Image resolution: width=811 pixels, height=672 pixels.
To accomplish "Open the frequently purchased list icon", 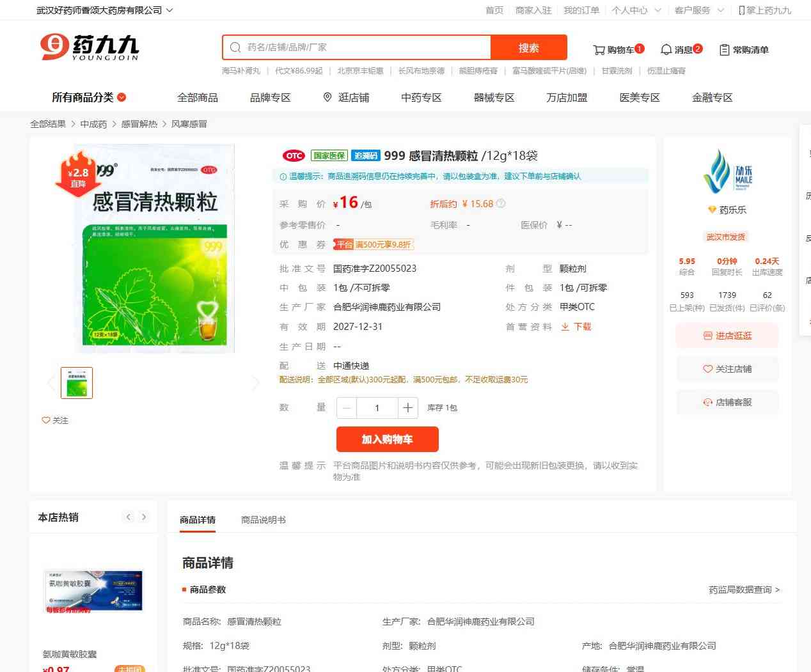I will [x=724, y=50].
